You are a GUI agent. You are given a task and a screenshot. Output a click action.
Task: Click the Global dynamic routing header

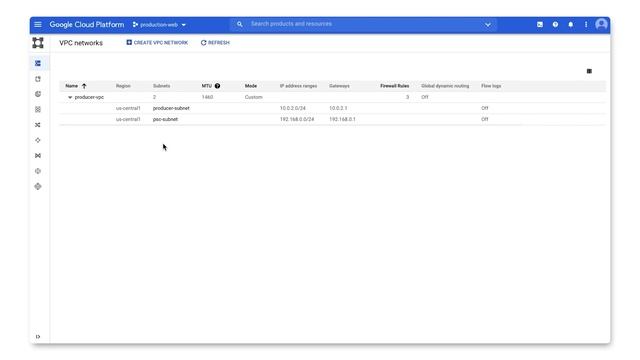point(445,86)
